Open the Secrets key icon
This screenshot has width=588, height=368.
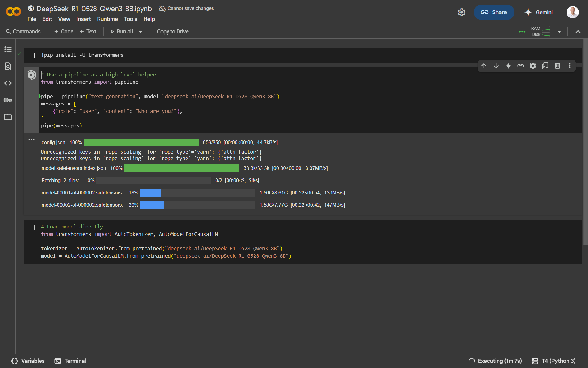[8, 100]
